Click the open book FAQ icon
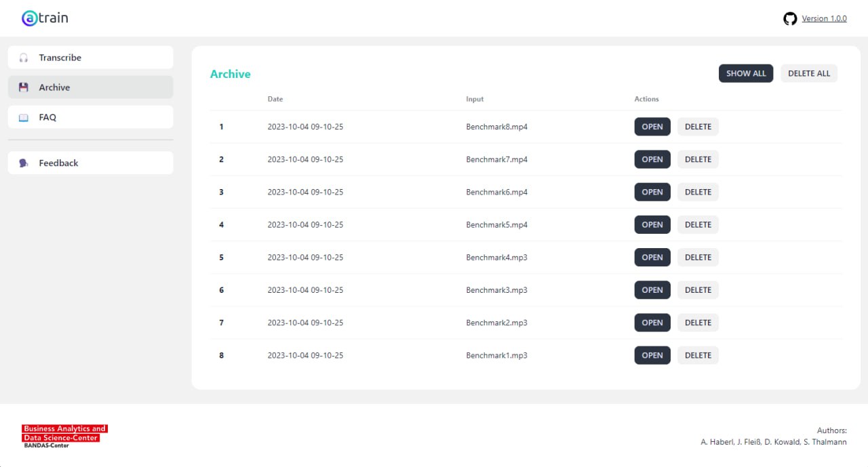Viewport: 868px width, 467px height. (x=24, y=117)
